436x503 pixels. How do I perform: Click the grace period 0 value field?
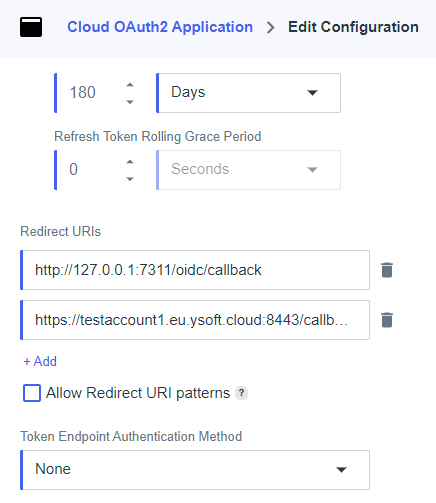[x=88, y=170]
